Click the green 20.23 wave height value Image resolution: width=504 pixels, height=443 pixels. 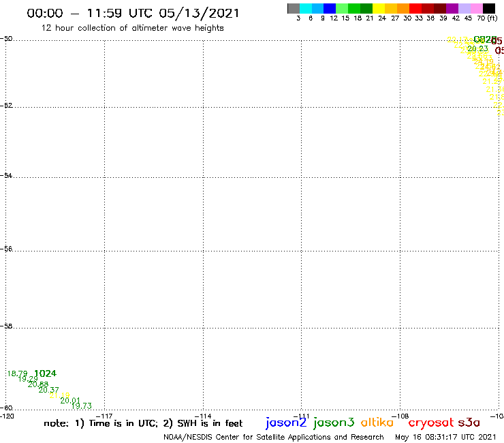coord(477,48)
